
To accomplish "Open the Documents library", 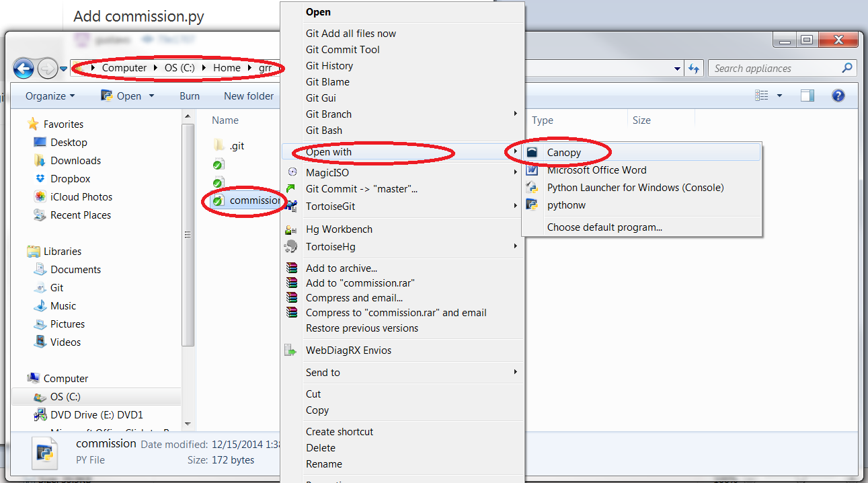I will 75,270.
